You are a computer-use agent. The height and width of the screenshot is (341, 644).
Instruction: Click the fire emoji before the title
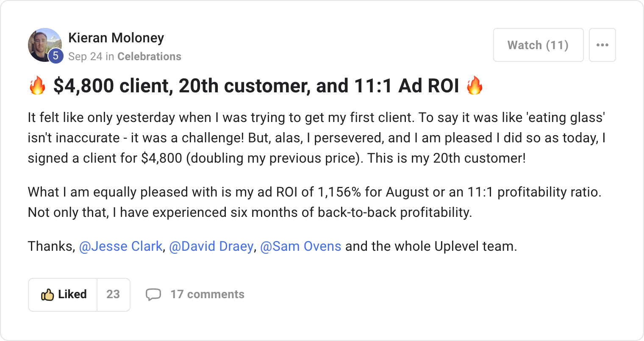click(x=37, y=86)
